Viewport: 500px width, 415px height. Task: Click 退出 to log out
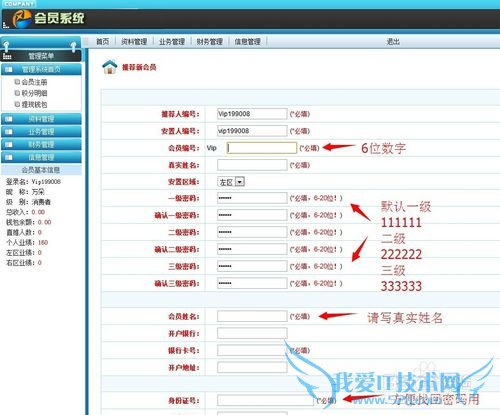coord(393,42)
